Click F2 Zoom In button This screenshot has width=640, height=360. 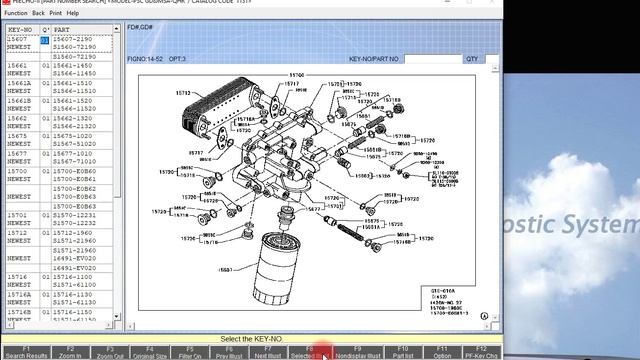point(70,352)
